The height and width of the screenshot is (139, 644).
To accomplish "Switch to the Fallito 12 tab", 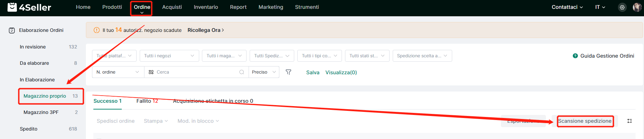I will [x=147, y=101].
